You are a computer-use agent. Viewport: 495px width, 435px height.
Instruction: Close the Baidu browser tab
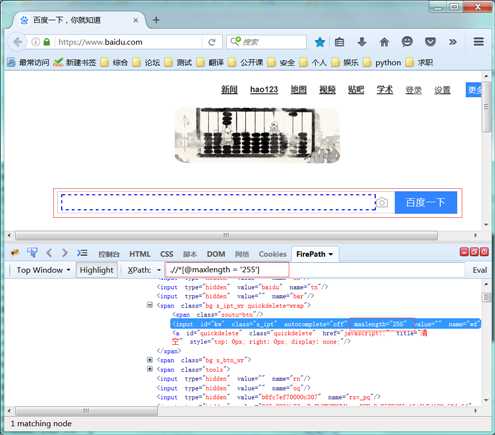coord(135,20)
